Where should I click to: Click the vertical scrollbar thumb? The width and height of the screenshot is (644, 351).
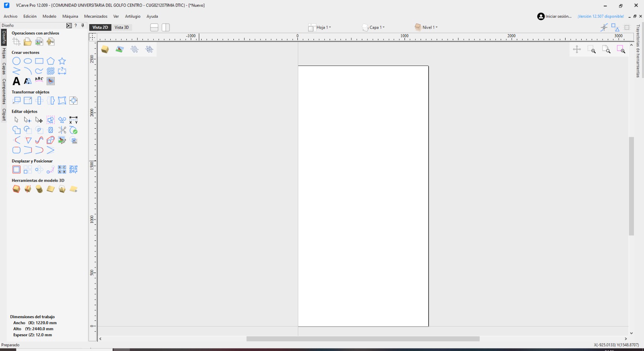click(632, 186)
